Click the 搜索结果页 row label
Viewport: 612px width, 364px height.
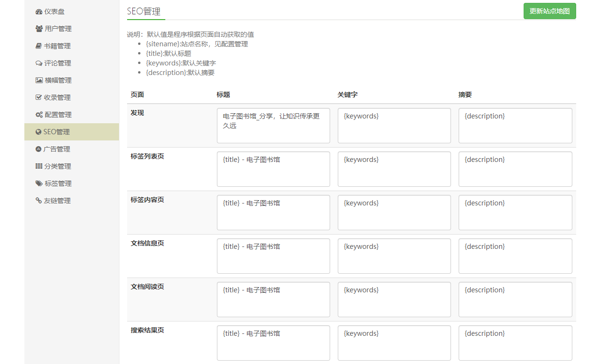147,330
